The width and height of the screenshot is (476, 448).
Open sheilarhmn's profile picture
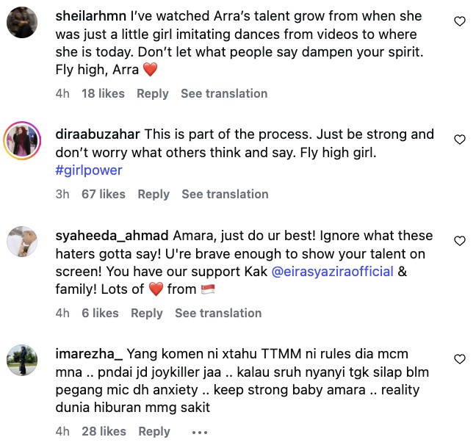[x=22, y=23]
